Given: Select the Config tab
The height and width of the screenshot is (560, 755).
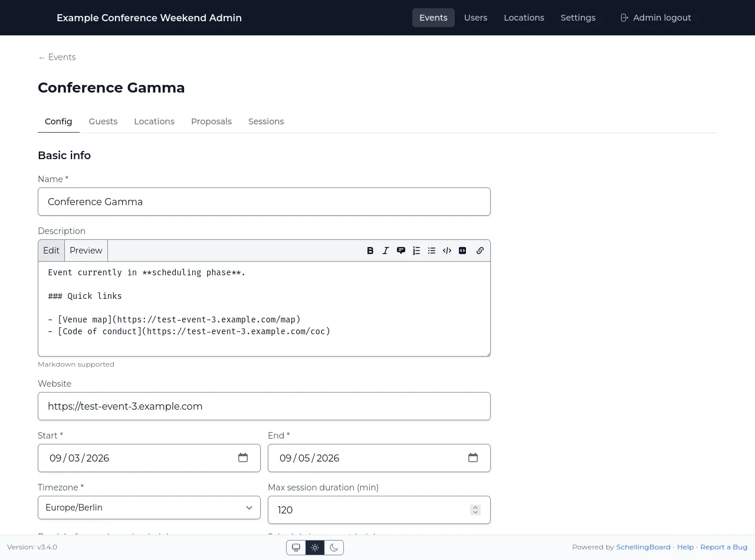Looking at the screenshot, I should (x=58, y=121).
